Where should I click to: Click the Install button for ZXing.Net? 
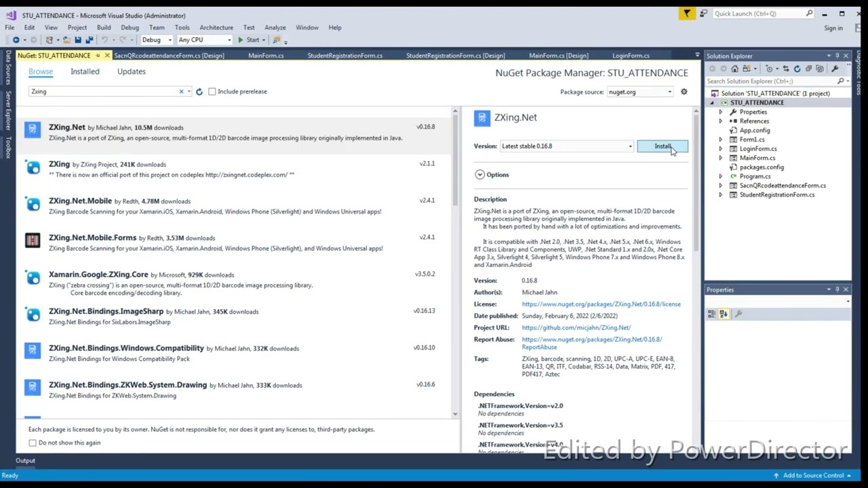click(x=663, y=146)
